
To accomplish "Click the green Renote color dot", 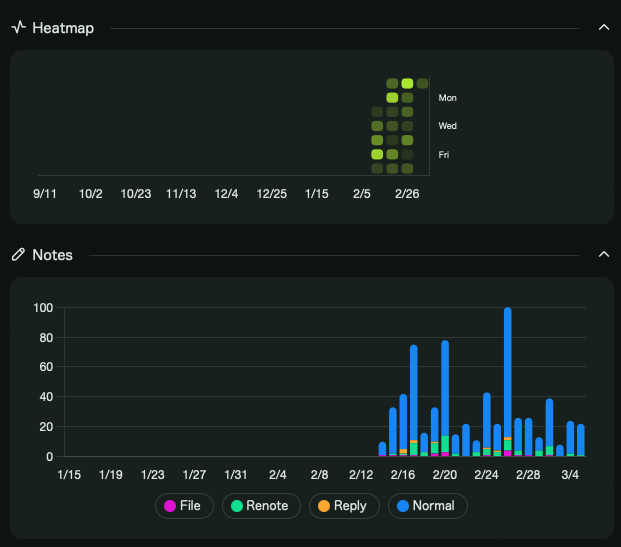I will pyautogui.click(x=237, y=506).
